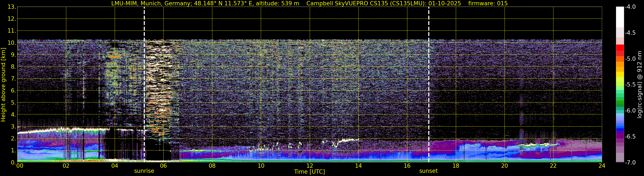The image size is (644, 176).
Task: Click the '8.' height axis tick label
Action: click(13, 67)
